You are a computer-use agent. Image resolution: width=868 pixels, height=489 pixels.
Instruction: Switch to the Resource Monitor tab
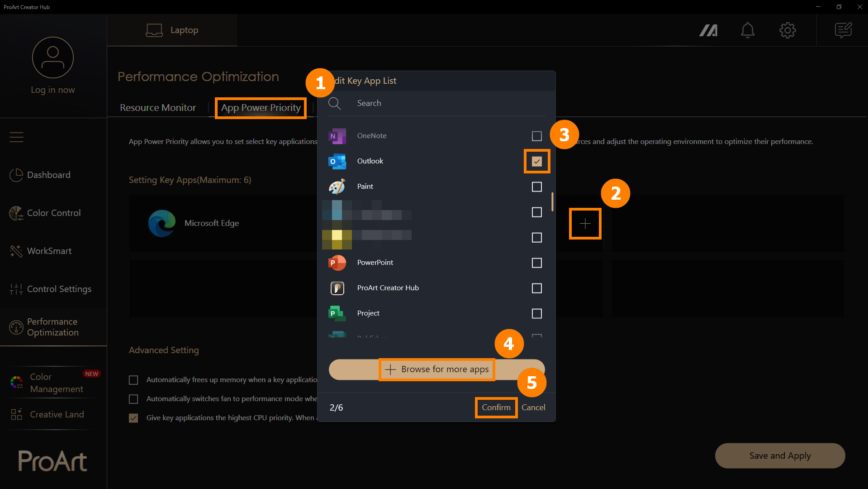click(158, 108)
